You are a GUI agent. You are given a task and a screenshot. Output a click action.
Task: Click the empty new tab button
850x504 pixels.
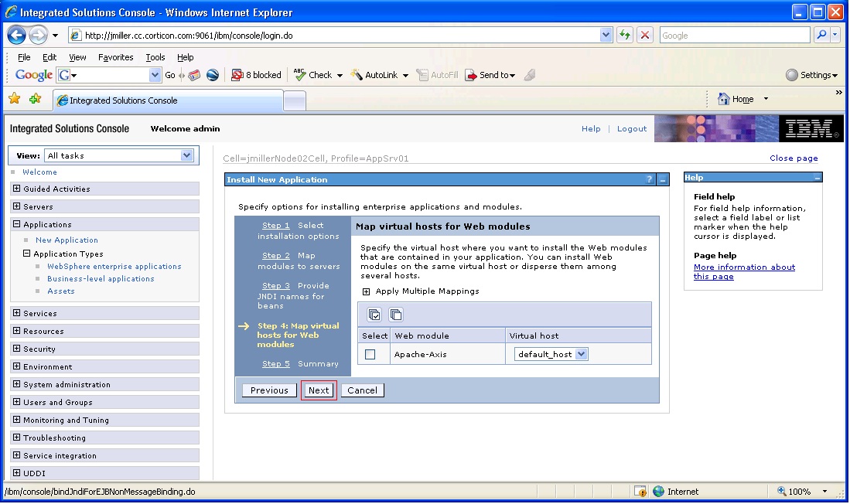click(295, 100)
